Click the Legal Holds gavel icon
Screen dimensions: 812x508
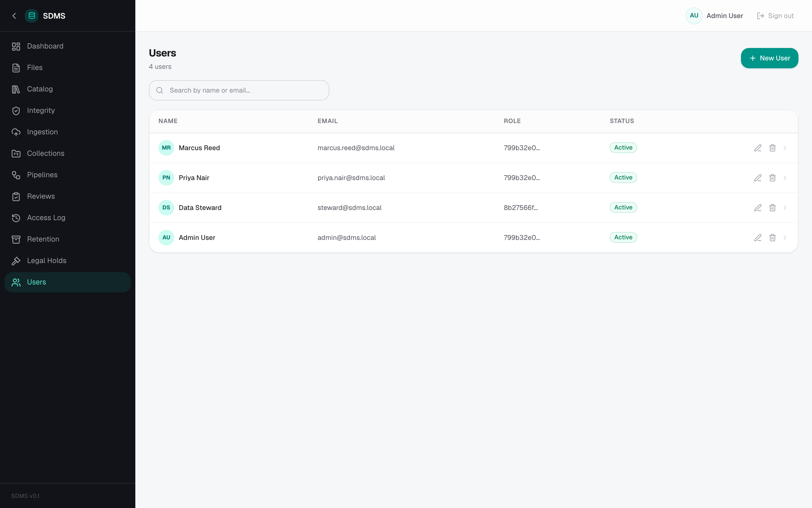coord(16,261)
